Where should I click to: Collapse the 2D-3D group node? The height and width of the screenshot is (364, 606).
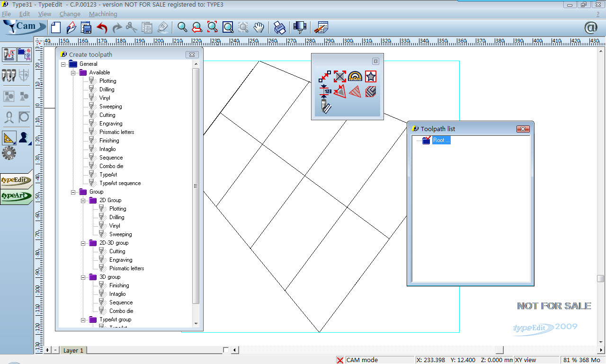[x=83, y=243]
